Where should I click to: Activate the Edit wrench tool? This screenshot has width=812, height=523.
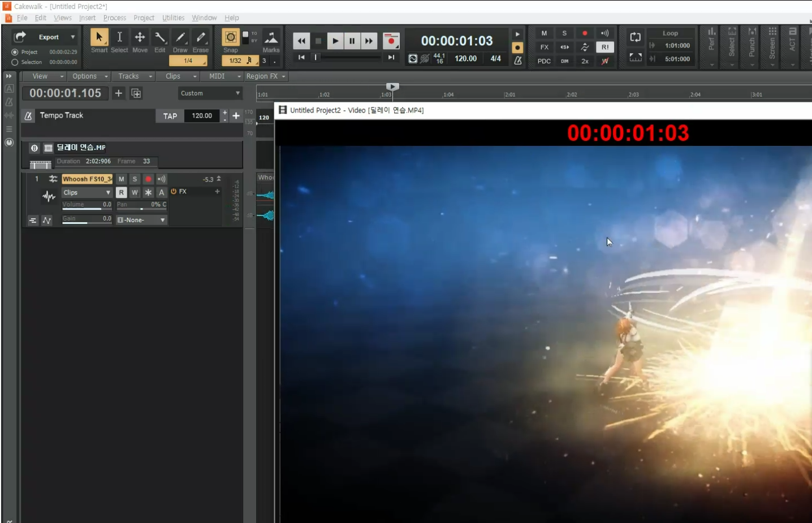(160, 37)
